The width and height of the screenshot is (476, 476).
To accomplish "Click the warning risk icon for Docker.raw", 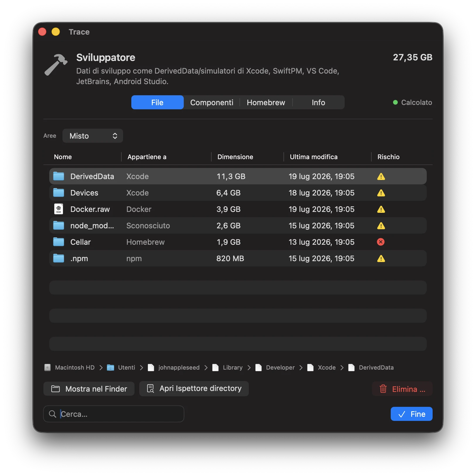I will pyautogui.click(x=381, y=209).
